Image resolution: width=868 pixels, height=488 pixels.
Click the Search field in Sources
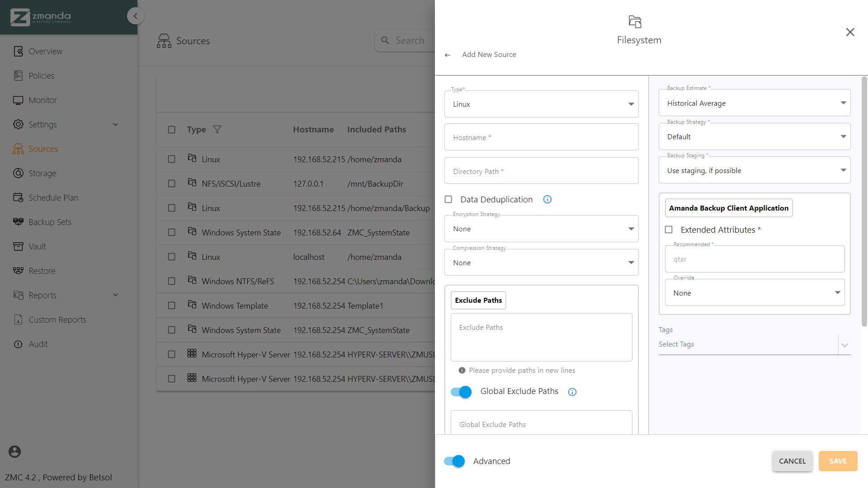405,40
